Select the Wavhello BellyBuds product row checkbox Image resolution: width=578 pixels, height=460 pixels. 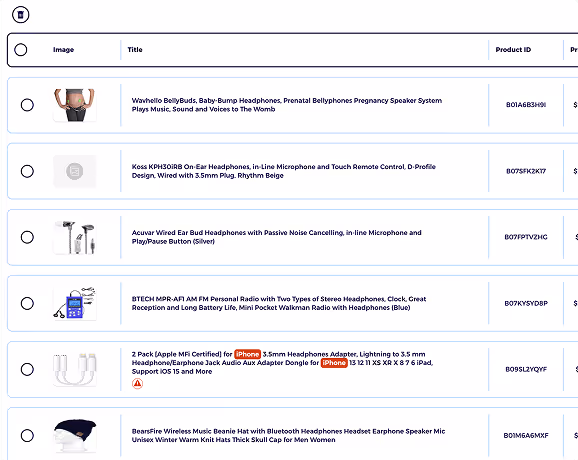tap(27, 105)
